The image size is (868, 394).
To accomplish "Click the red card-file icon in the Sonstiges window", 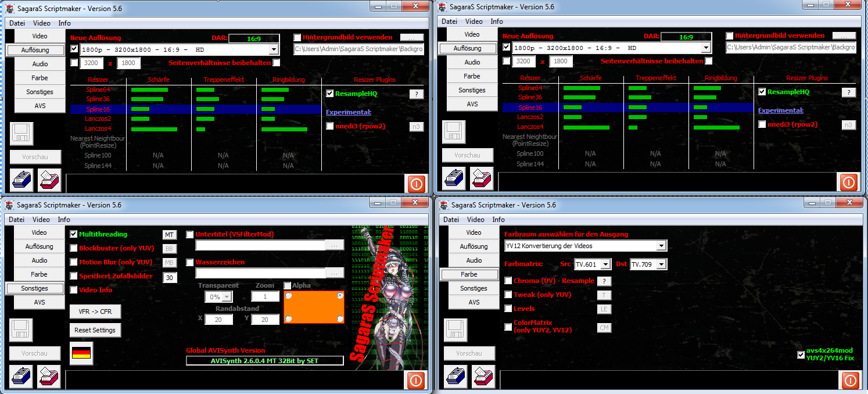I will 49,377.
